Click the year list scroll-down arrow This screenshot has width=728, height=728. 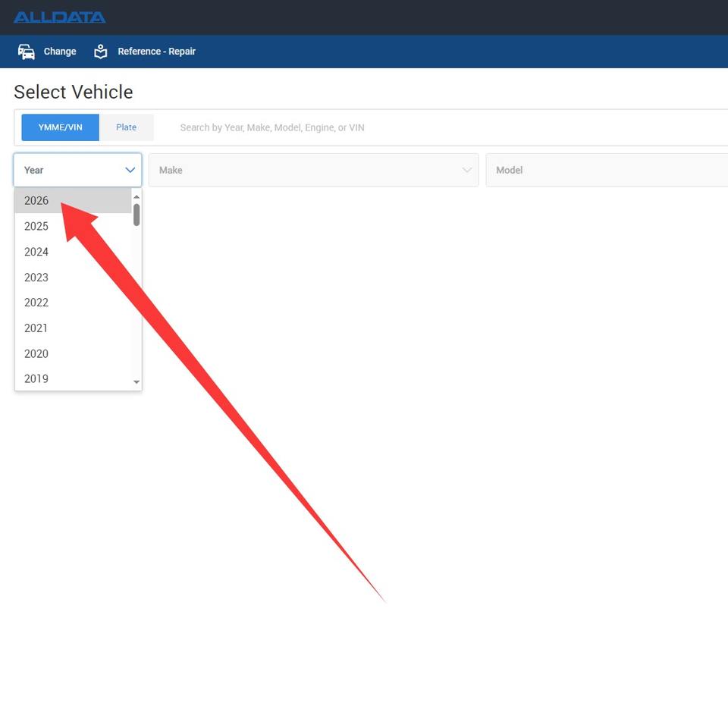tap(136, 381)
